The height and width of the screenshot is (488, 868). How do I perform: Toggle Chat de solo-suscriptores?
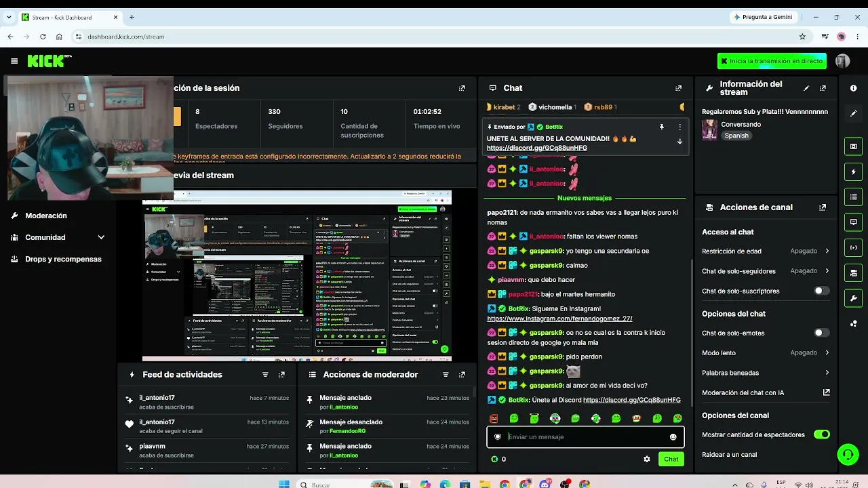pos(821,291)
